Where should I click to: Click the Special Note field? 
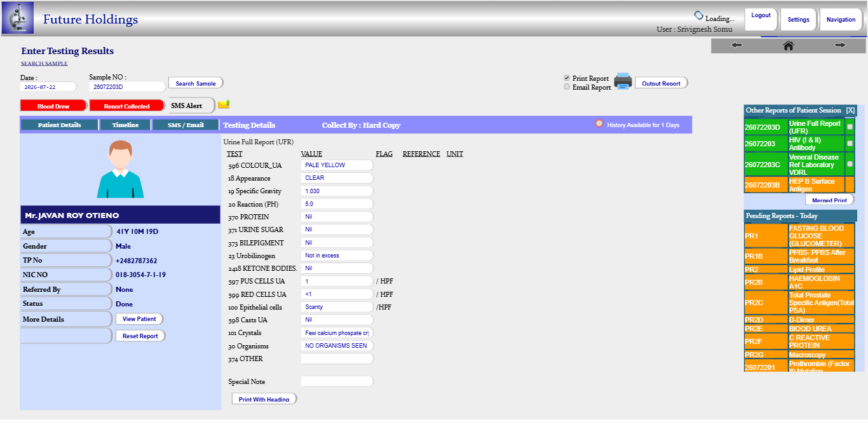(337, 381)
